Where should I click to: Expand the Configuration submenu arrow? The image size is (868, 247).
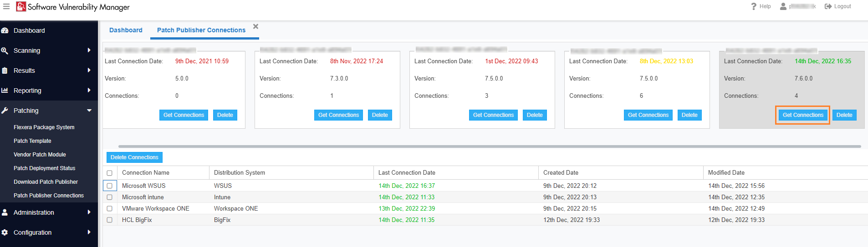(x=89, y=232)
